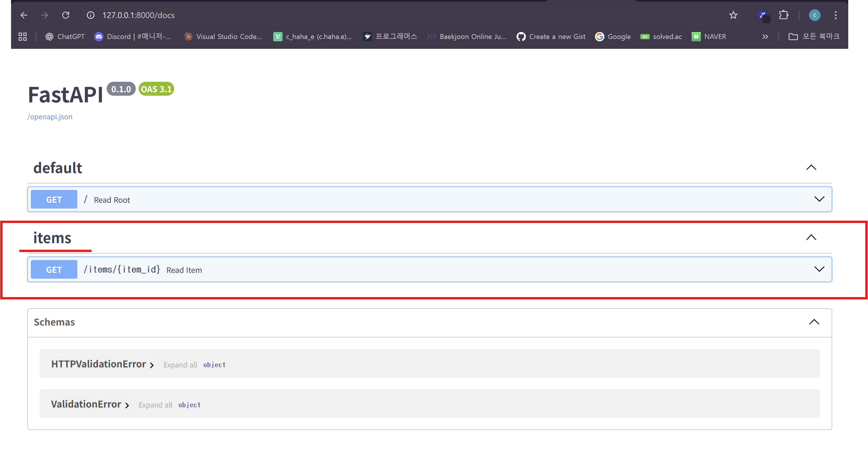Open the apps grid icon

(x=23, y=36)
